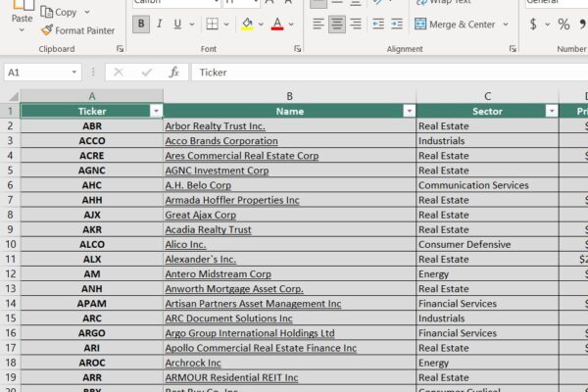Activate Format Painter
Screen dimensions: 588x392
(77, 30)
